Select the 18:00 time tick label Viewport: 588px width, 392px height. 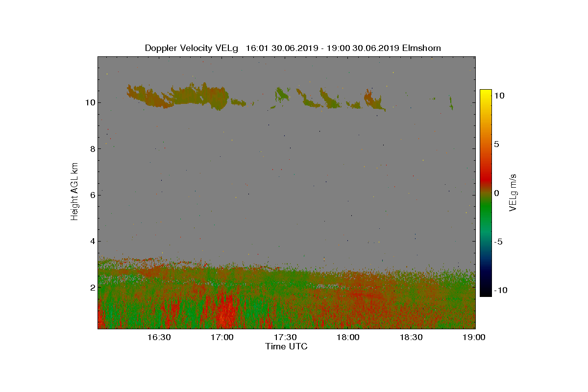pos(348,337)
